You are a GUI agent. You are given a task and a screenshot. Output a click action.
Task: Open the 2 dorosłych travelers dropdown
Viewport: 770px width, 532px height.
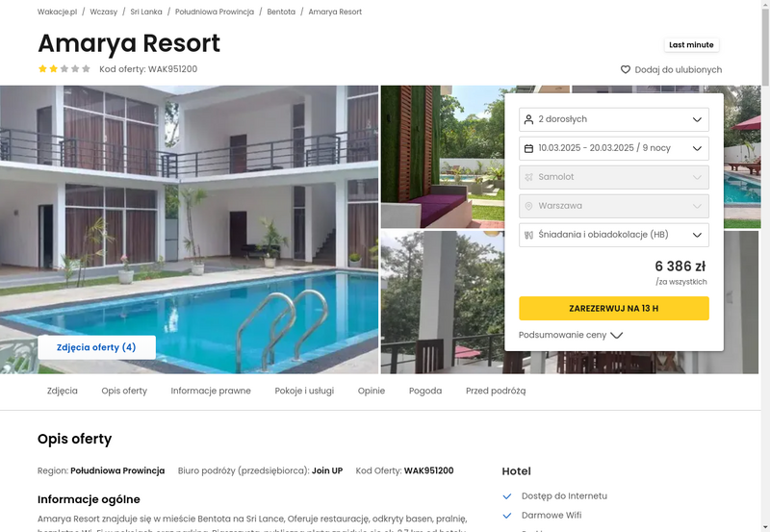coord(614,119)
